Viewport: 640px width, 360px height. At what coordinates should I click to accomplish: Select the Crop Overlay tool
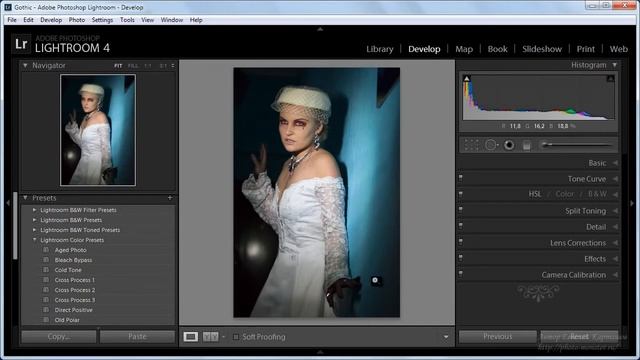(471, 145)
